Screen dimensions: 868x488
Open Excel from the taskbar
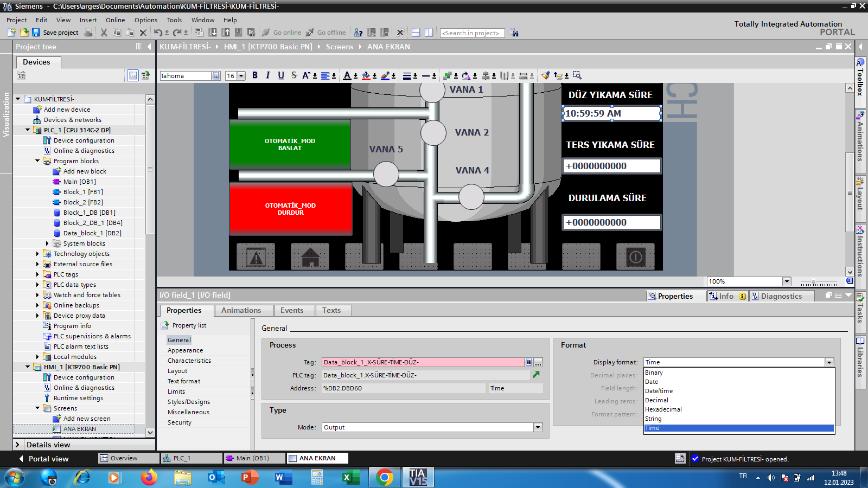coord(350,477)
